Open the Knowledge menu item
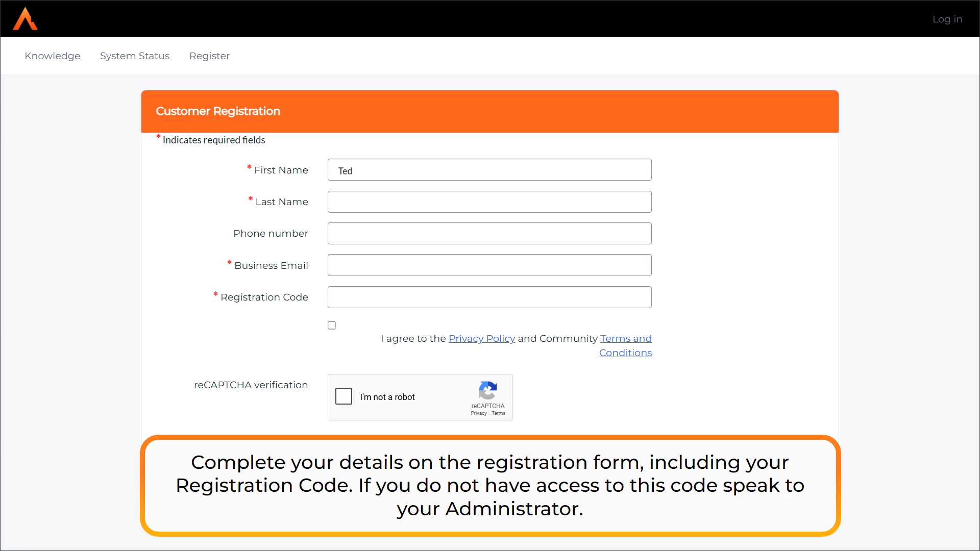980x551 pixels. (53, 56)
